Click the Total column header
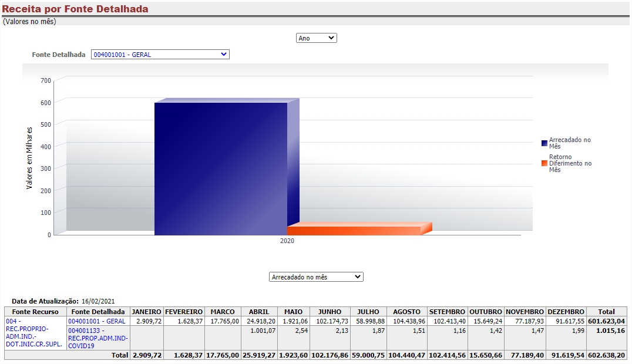The height and width of the screenshot is (364, 632). coord(606,312)
